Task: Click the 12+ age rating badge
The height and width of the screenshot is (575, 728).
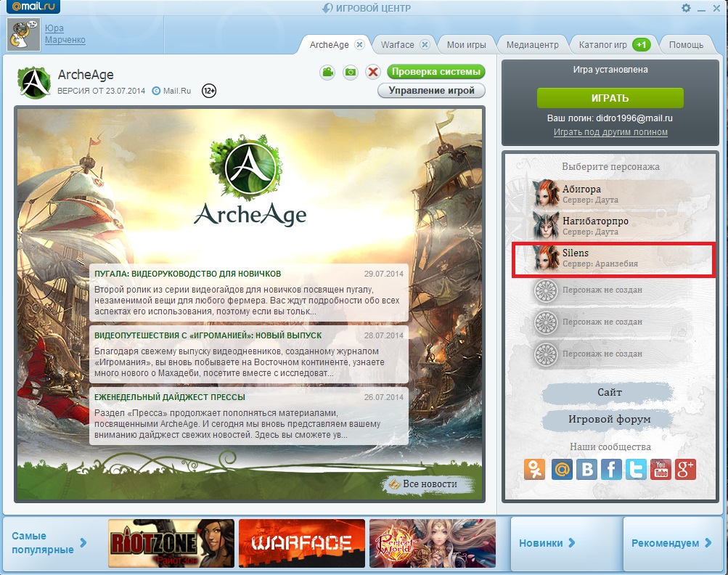Action: coord(209,91)
